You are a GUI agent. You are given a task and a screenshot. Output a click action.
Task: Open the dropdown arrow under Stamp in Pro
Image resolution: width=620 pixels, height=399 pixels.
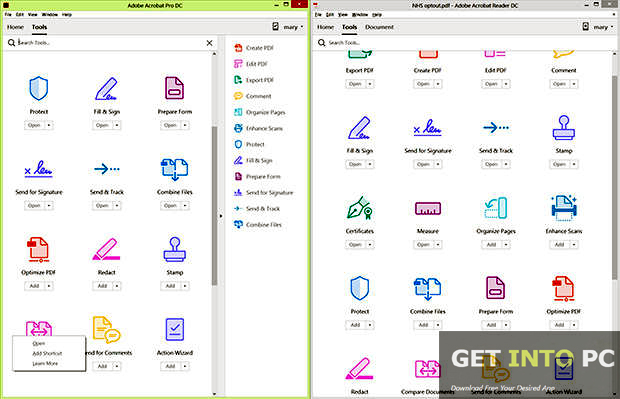point(185,286)
